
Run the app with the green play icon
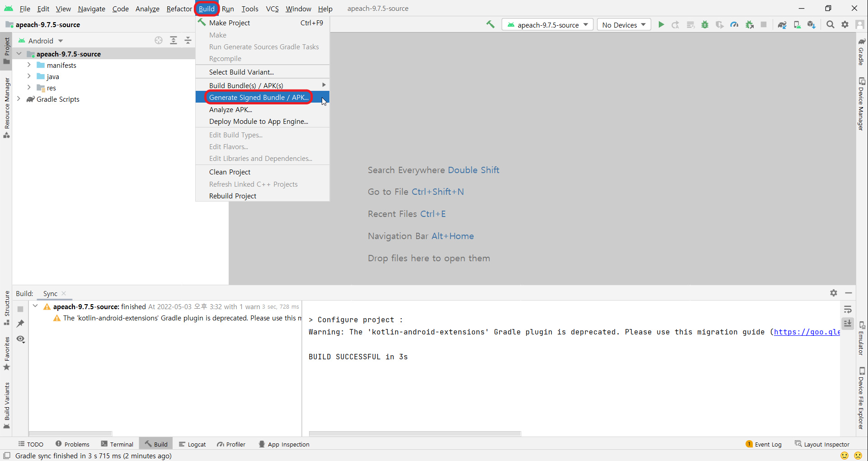pos(661,24)
